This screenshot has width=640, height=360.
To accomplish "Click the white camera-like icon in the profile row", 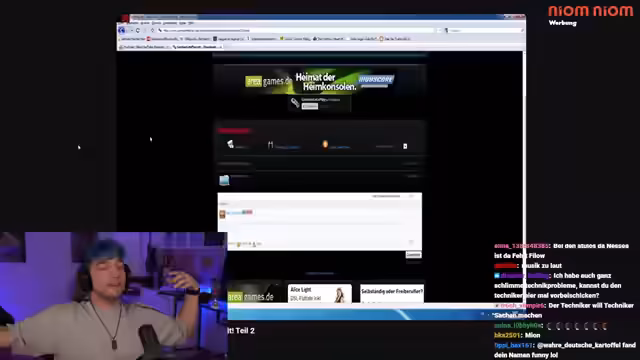I will click(x=230, y=144).
